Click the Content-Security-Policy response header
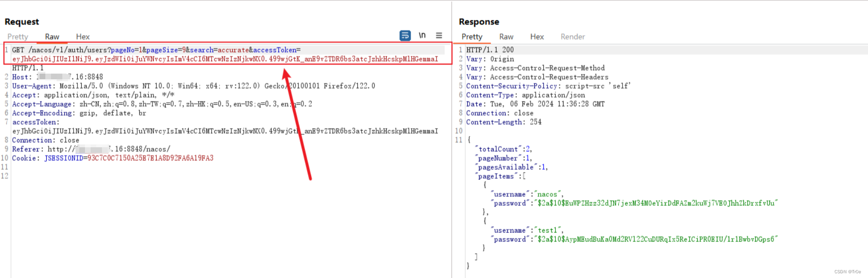The width and height of the screenshot is (868, 278). tap(548, 86)
